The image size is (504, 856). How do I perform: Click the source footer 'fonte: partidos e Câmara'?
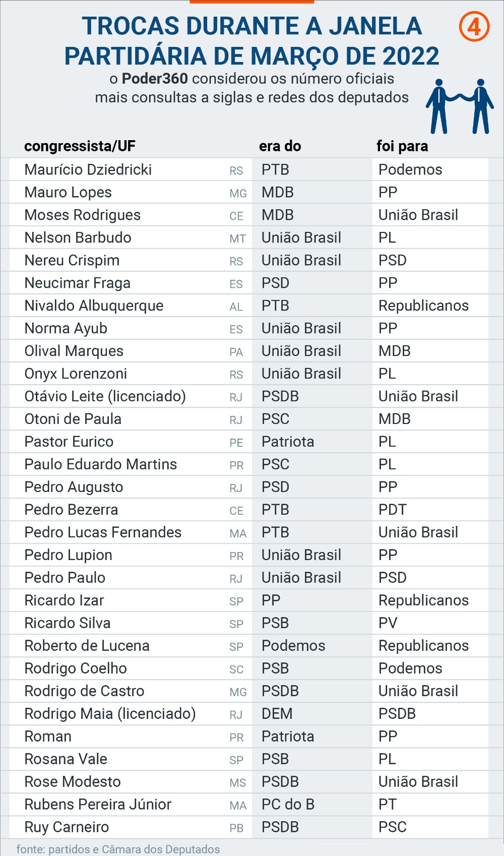(x=118, y=849)
